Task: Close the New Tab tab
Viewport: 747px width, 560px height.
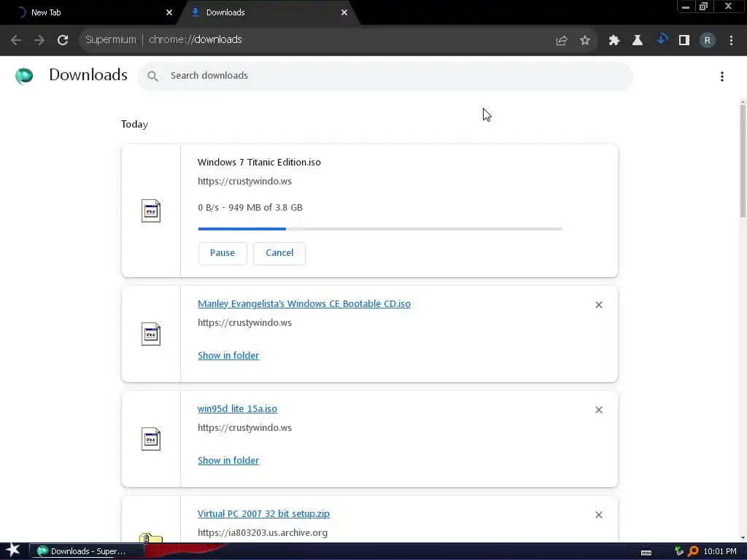Action: click(x=169, y=13)
